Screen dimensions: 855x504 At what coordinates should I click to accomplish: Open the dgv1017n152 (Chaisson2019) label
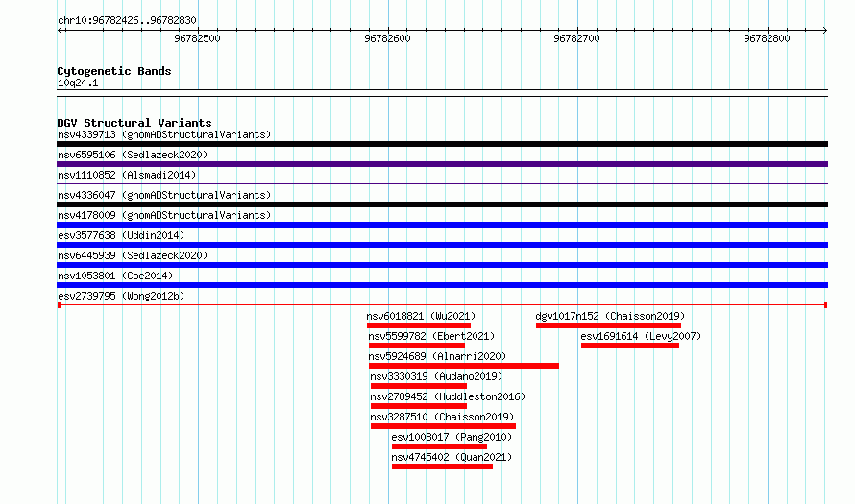[610, 316]
